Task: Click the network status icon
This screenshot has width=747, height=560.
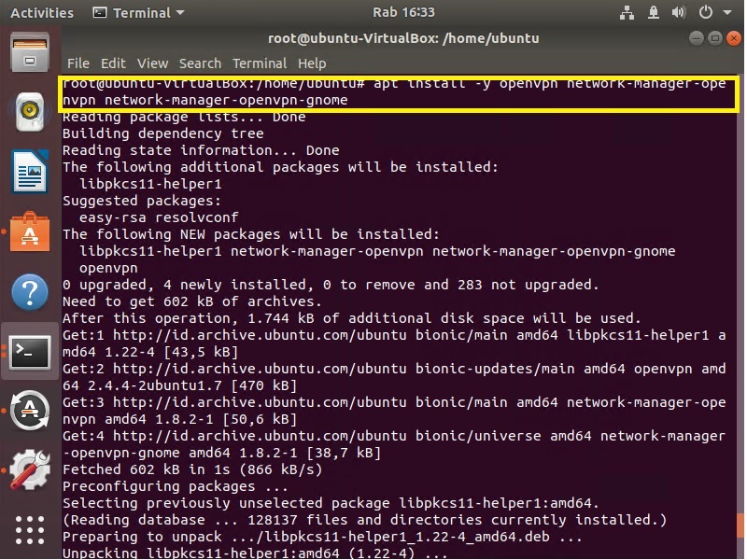Action: [x=627, y=13]
